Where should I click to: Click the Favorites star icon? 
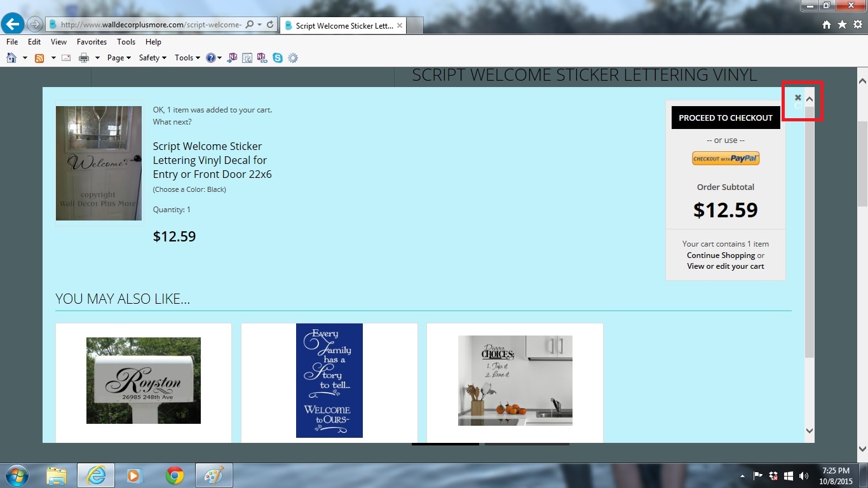click(842, 25)
